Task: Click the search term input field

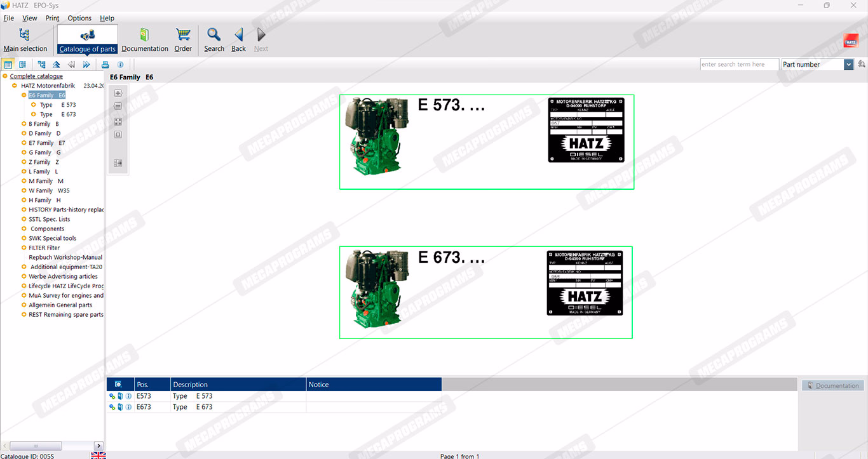Action: (739, 64)
